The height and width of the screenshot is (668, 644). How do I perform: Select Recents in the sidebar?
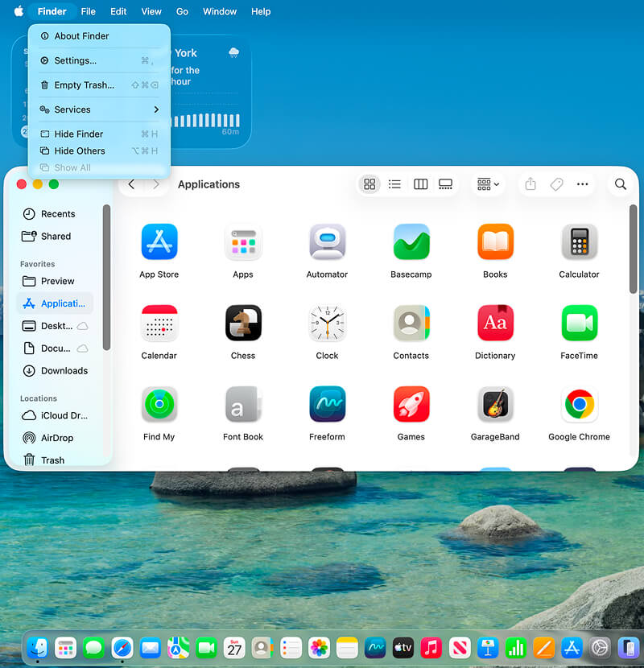55,214
